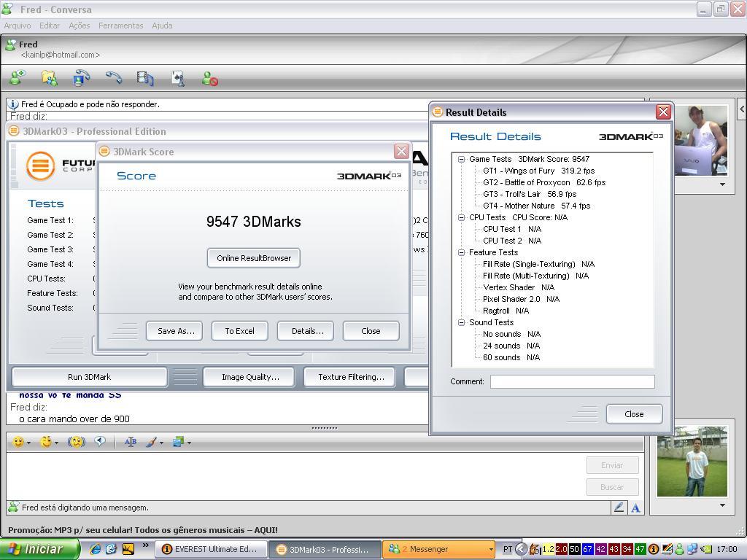Send a nudge with the shaking face icon
Screen dimensions: 747x560
(x=76, y=442)
